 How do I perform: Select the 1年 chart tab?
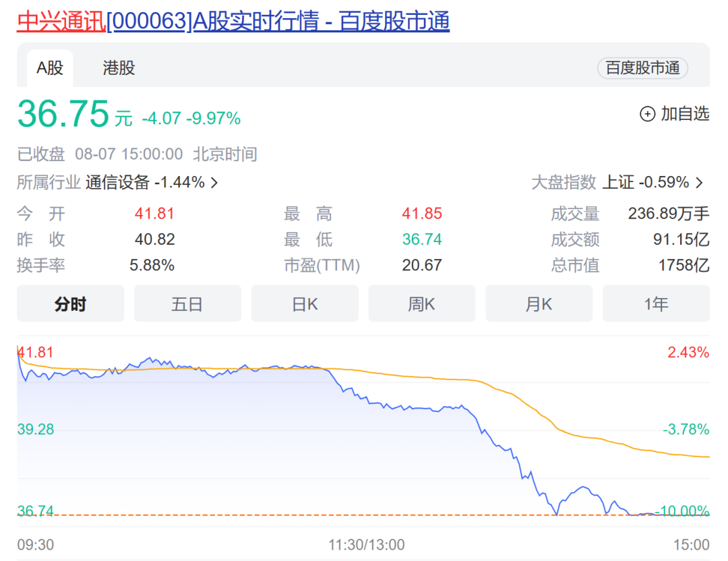[656, 303]
